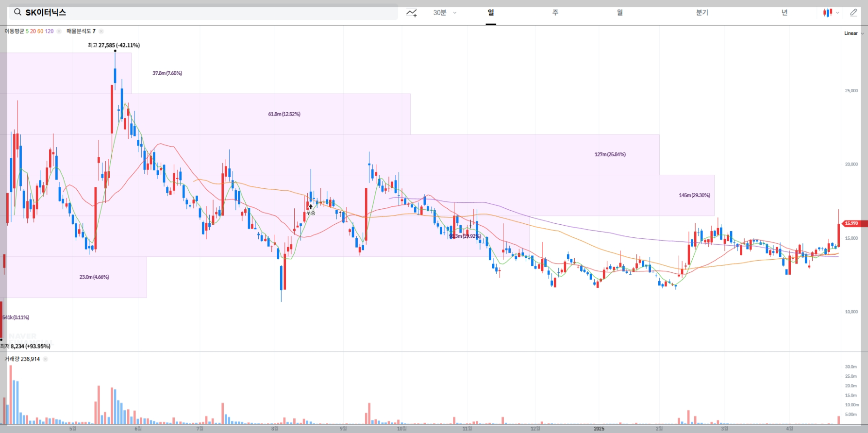Click the 25,000 price axis label
This screenshot has height=433, width=868.
coord(851,91)
